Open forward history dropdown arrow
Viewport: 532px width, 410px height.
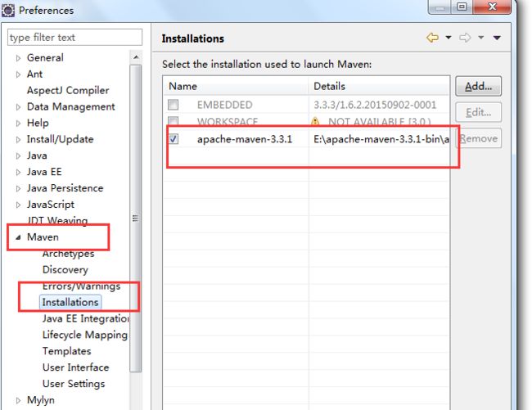(x=480, y=38)
